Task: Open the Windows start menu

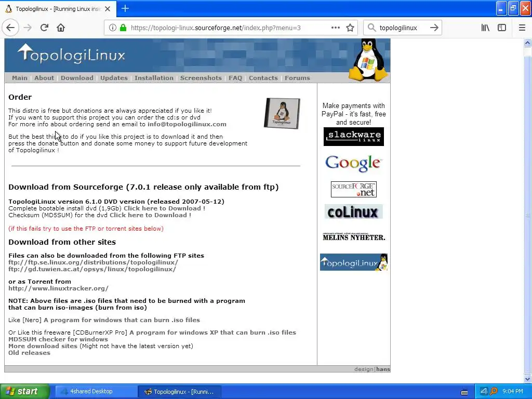Action: point(24,391)
